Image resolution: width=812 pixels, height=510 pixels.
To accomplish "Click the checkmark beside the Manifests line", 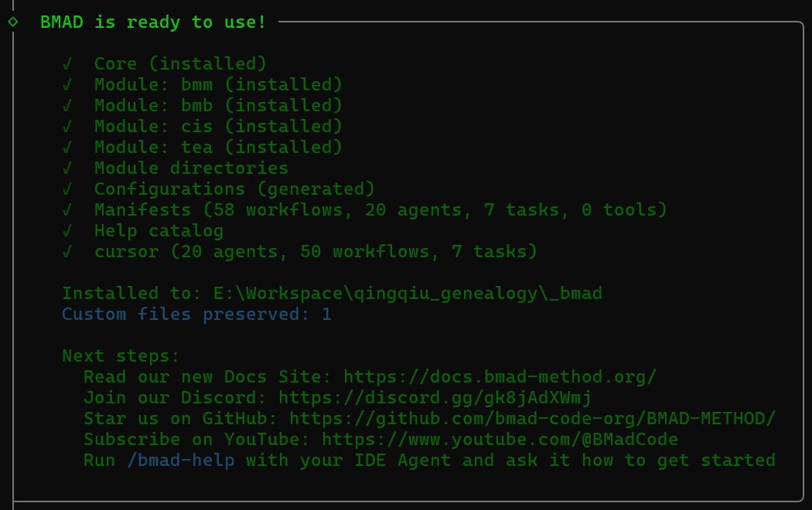I will point(68,209).
